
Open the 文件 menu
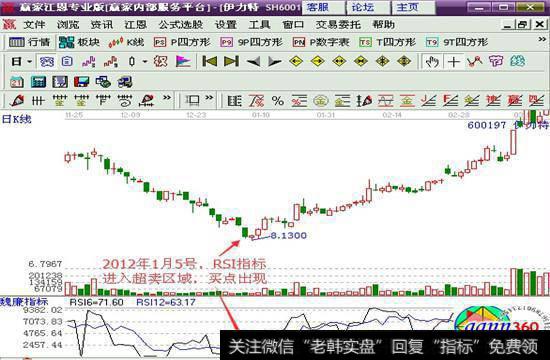pyautogui.click(x=34, y=25)
